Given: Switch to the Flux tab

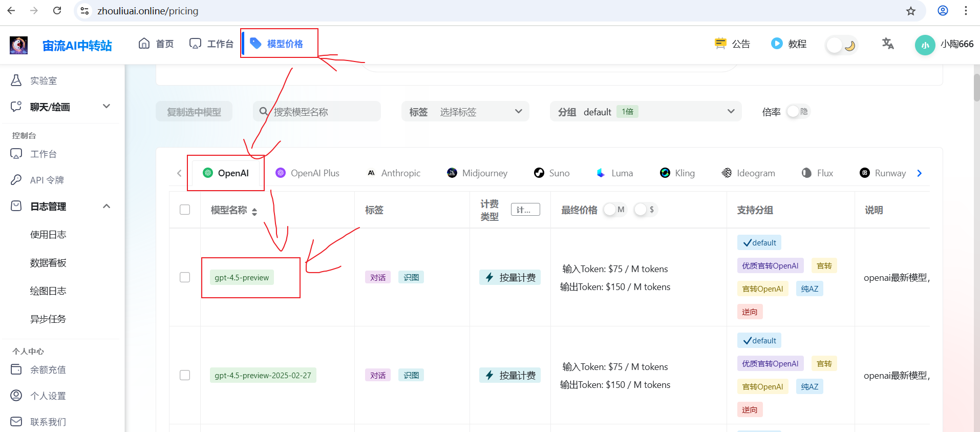Looking at the screenshot, I should click(817, 173).
